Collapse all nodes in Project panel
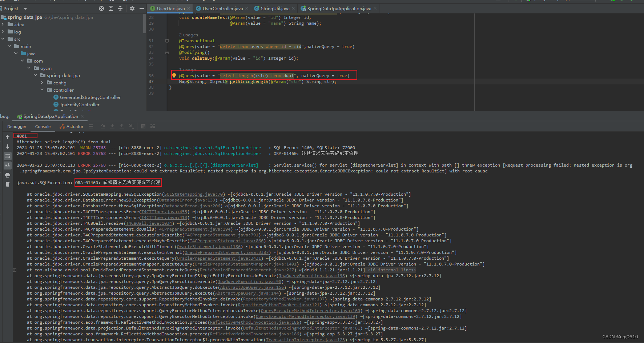Viewport: 644px width, 343px height. (120, 8)
